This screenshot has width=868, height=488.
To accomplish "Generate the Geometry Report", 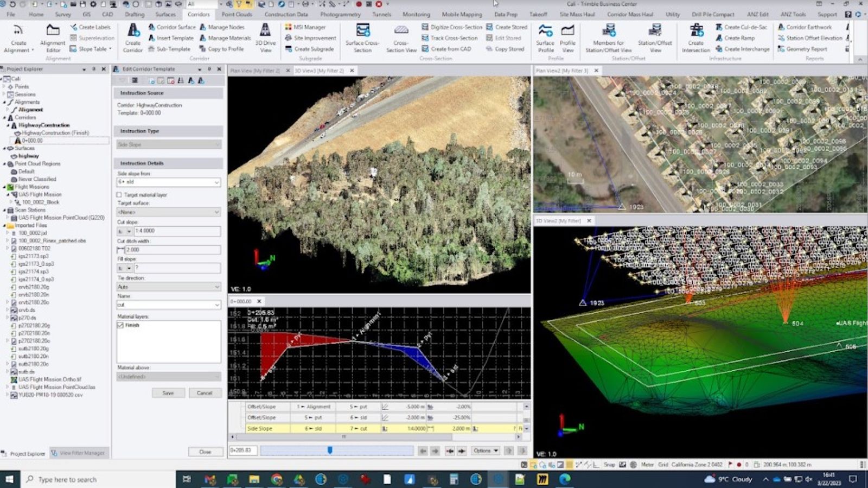I will (x=802, y=49).
